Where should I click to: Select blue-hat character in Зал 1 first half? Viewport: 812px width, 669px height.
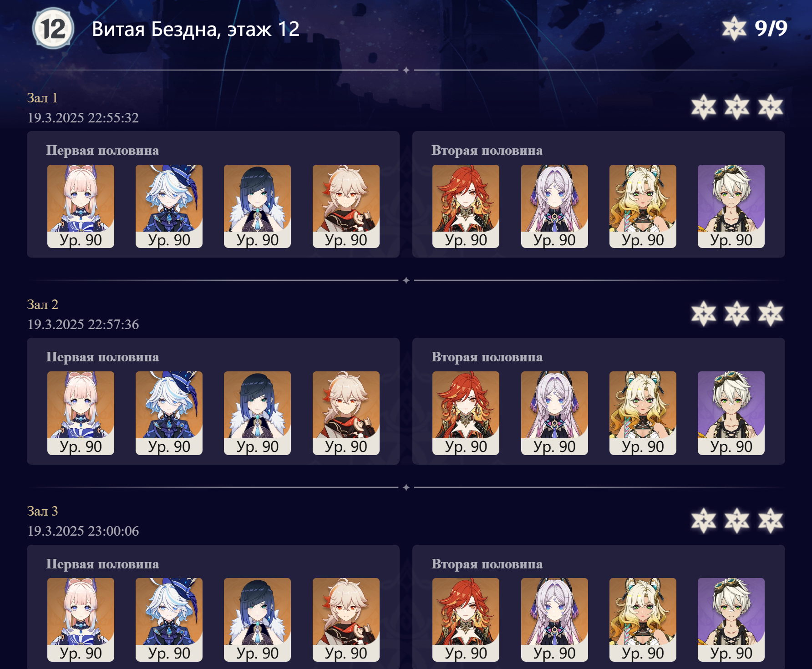[169, 206]
